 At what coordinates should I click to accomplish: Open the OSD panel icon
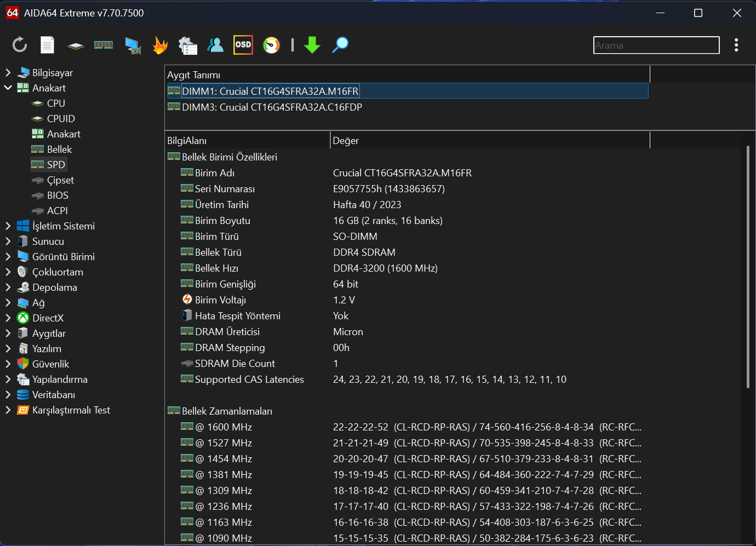(x=243, y=45)
